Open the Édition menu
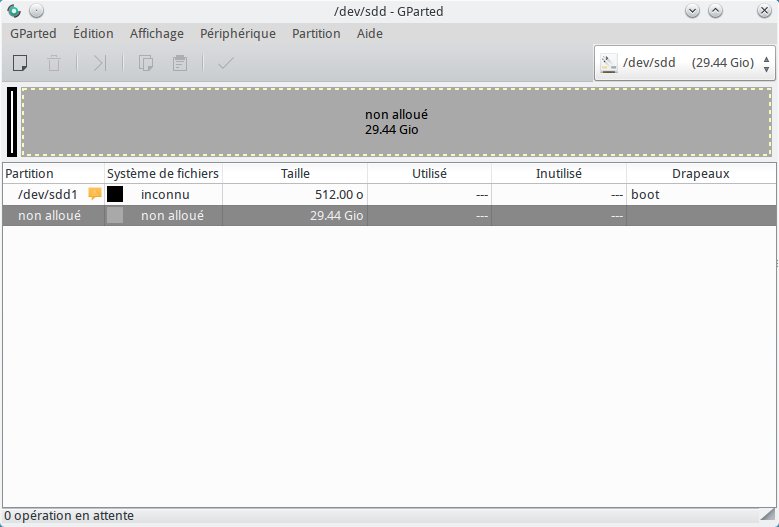779x527 pixels. tap(93, 33)
